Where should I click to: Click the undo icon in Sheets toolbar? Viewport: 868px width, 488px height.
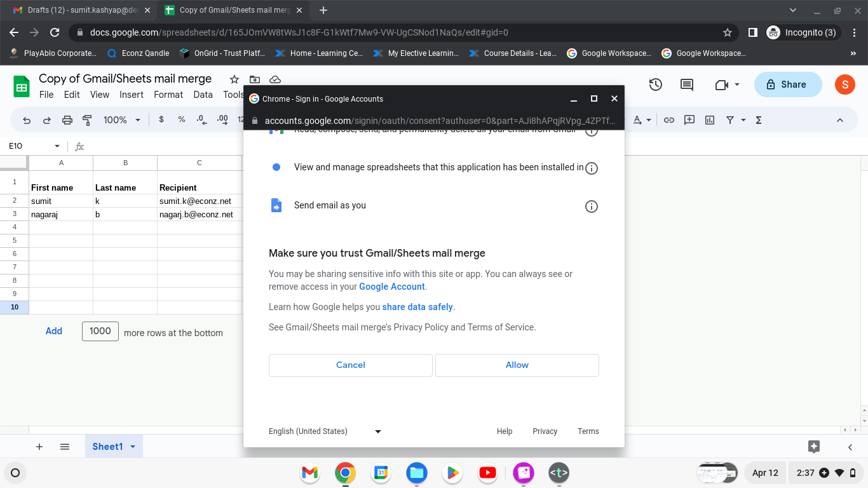tap(27, 120)
